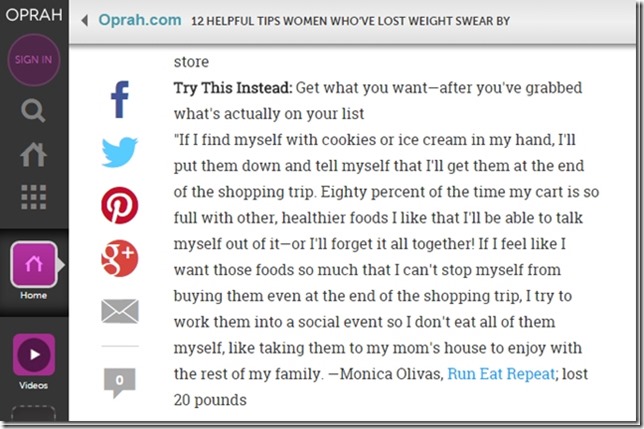Go back using left arrow chevron
Screen dimensions: 644x429
85,20
